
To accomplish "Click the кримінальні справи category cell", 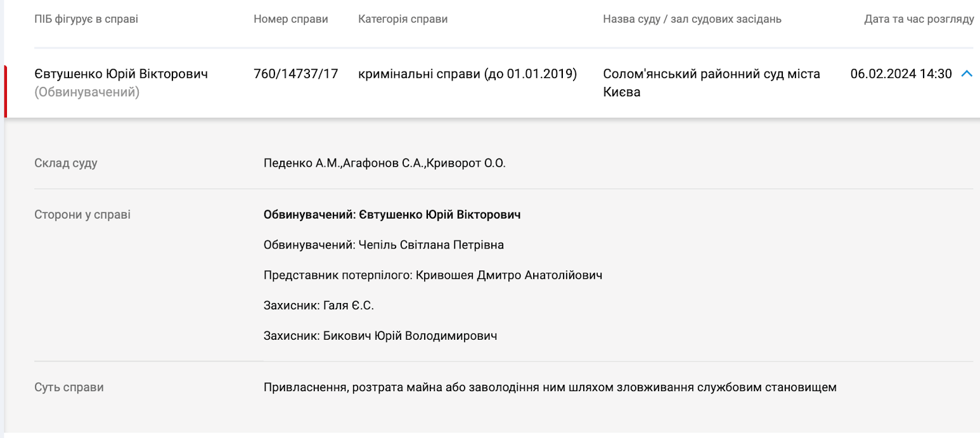I will tap(468, 74).
